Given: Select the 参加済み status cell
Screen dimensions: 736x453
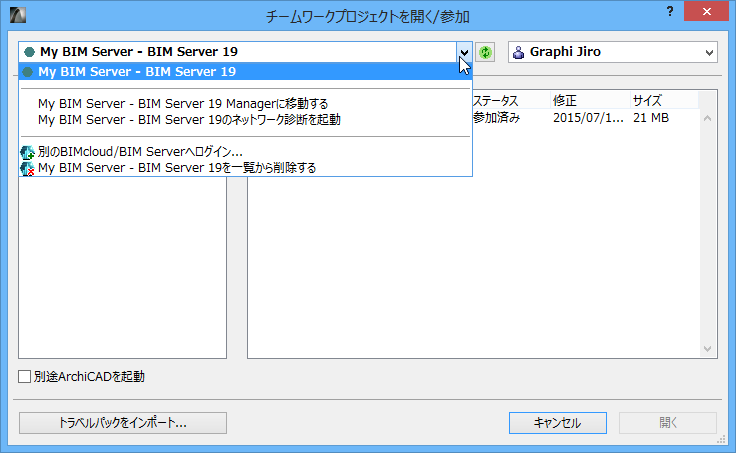Looking at the screenshot, I should (496, 118).
